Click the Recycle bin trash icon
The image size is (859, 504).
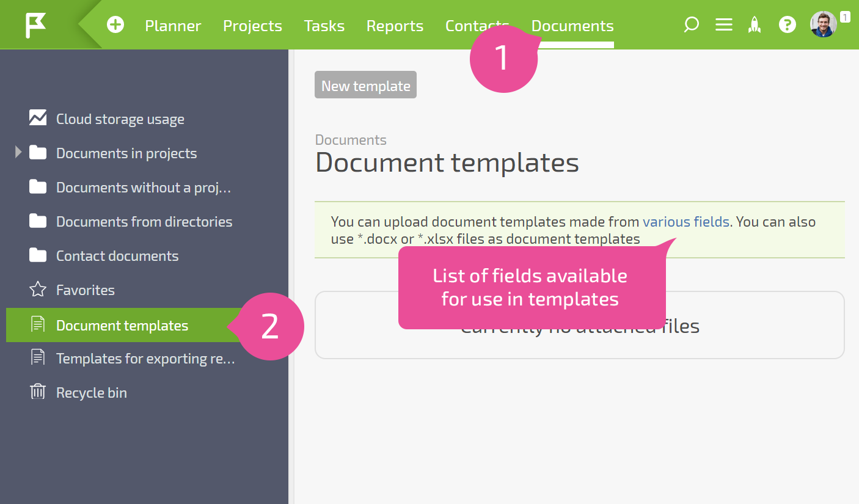[38, 392]
